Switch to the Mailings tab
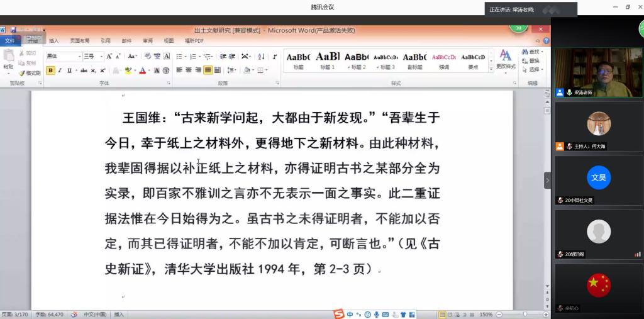Screen dimensions: 644x319 [126, 41]
